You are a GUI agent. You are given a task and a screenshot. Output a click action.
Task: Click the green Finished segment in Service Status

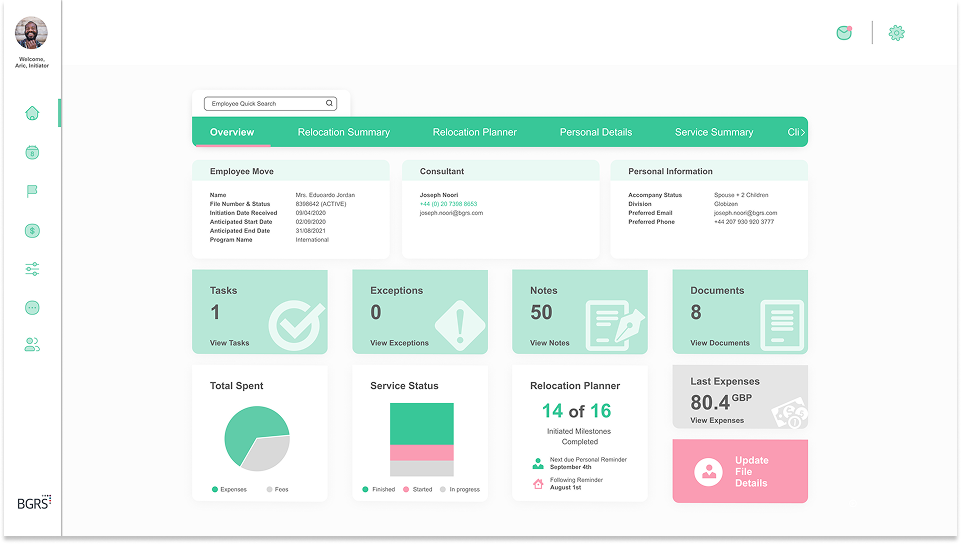[422, 424]
